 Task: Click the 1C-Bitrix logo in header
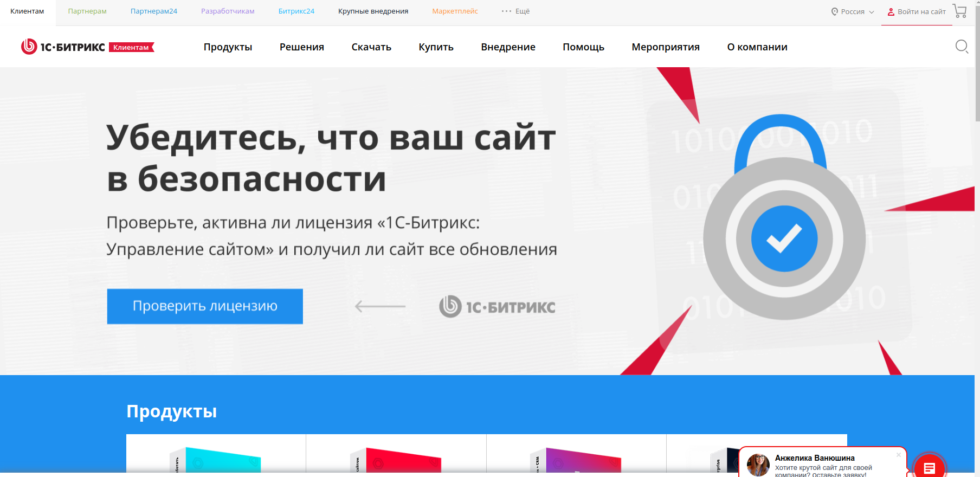[x=63, y=47]
